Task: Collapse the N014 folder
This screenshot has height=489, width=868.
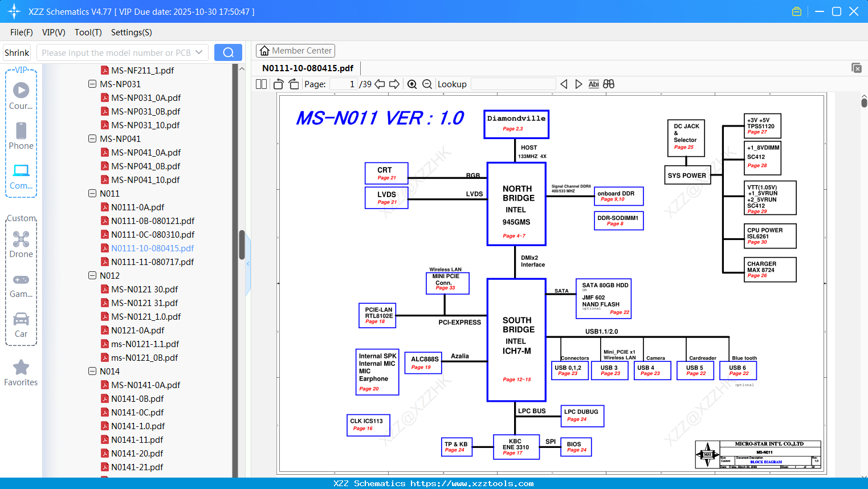Action: coord(92,371)
